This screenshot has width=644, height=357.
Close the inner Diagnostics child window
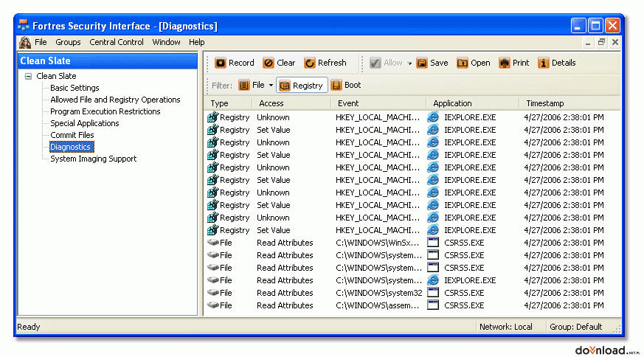[x=614, y=42]
